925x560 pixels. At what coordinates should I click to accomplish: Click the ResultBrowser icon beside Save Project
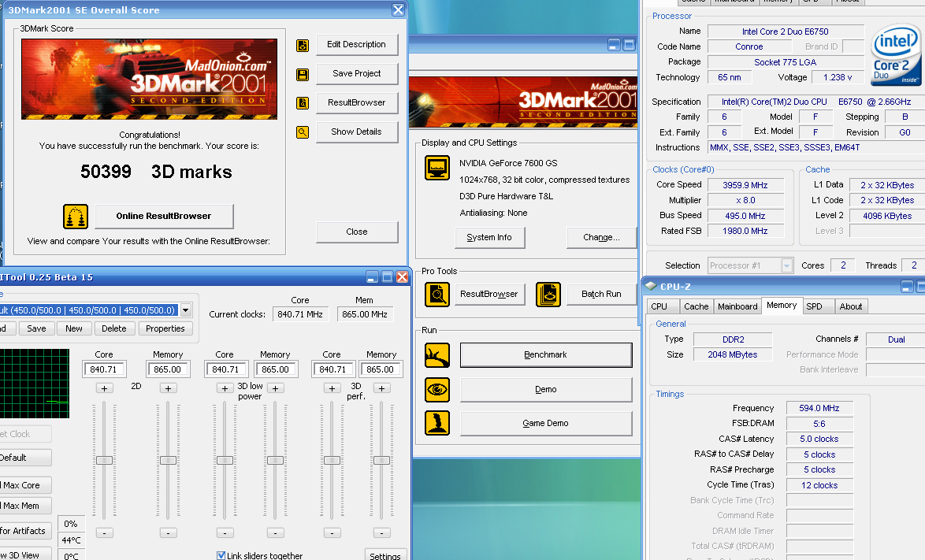click(x=303, y=103)
